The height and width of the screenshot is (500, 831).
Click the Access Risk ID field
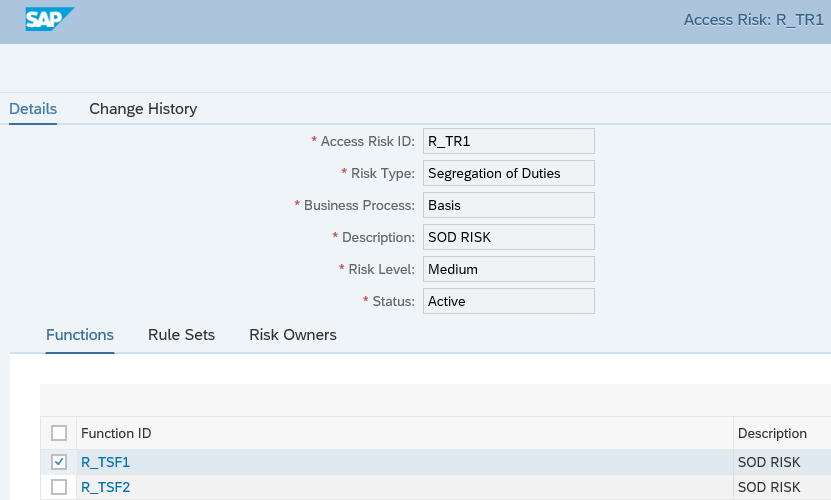(x=508, y=141)
